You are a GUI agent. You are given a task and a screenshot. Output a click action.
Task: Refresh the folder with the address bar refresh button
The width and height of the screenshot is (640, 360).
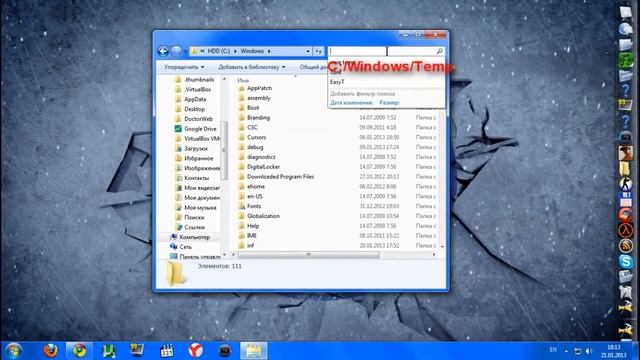tap(319, 51)
